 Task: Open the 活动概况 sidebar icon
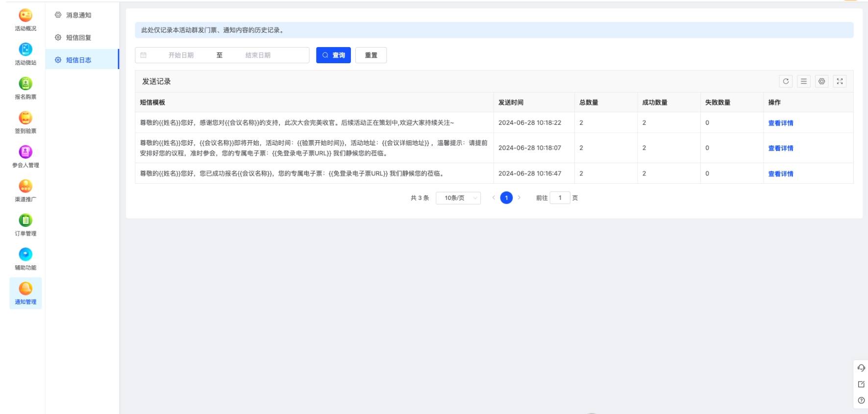pyautogui.click(x=25, y=20)
